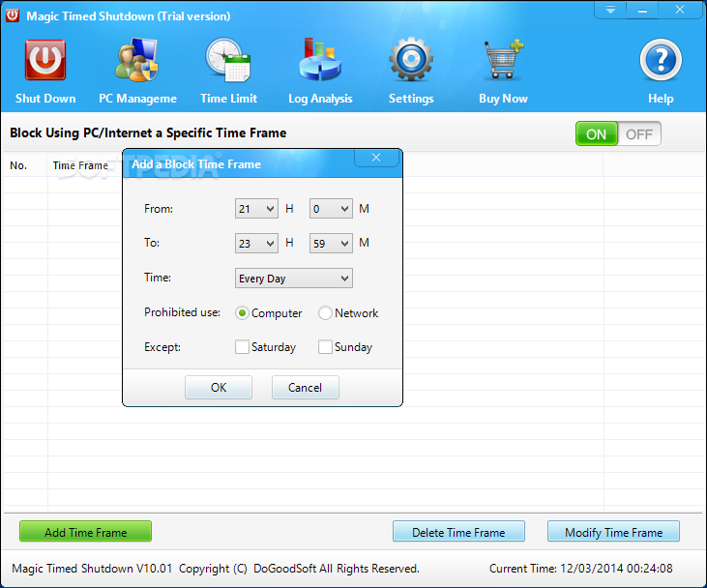Open the title bar dropdown arrow menu
707x588 pixels.
tap(610, 10)
